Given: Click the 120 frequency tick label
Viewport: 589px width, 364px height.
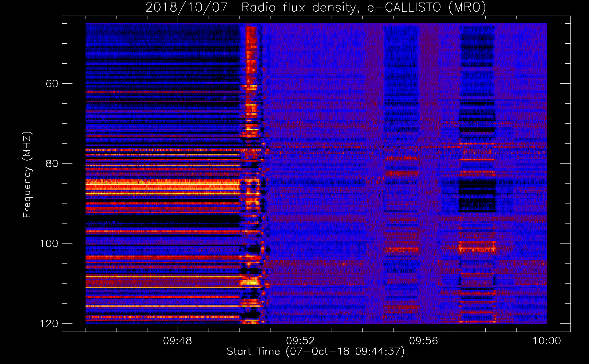Looking at the screenshot, I should [x=49, y=324].
